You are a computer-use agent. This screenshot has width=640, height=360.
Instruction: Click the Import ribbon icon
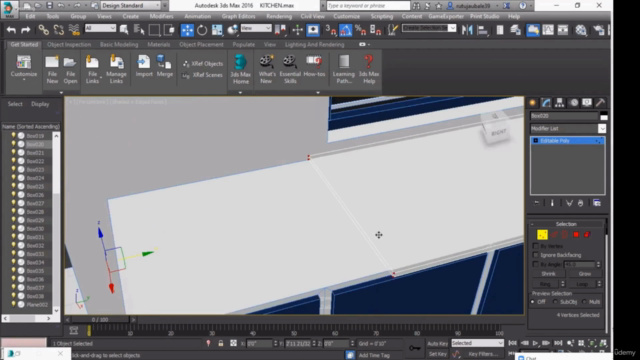[x=144, y=66]
